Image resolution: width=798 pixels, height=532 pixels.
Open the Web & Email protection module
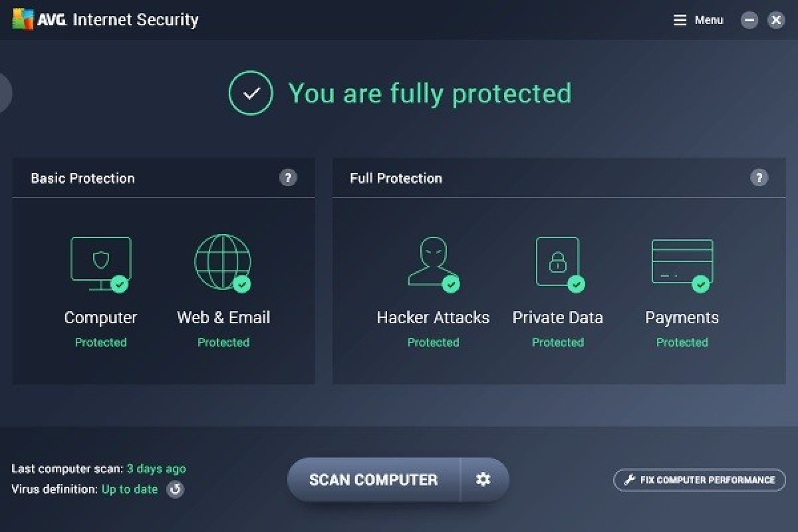(223, 261)
